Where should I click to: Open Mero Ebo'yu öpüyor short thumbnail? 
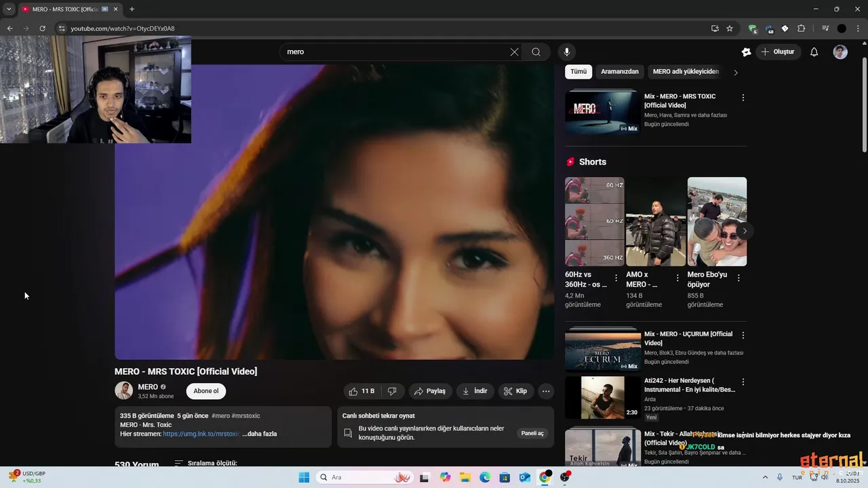(717, 222)
